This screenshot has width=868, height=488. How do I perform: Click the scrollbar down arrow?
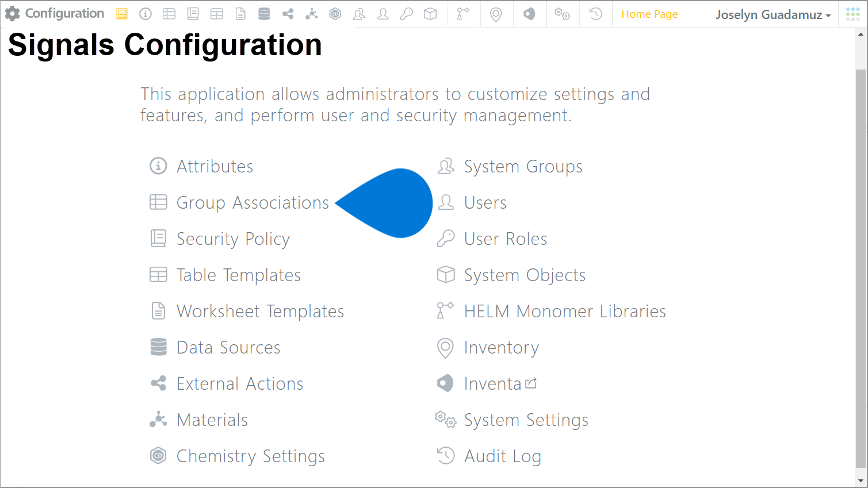tap(861, 481)
